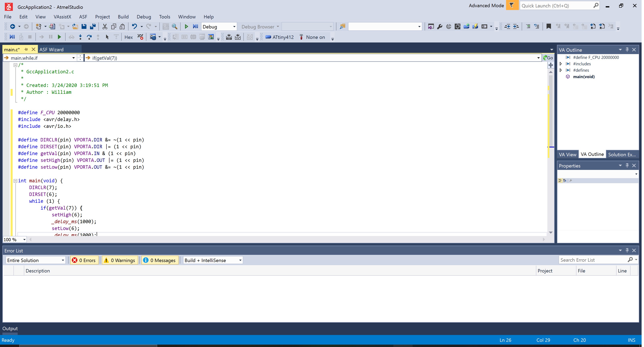Toggle auto hide pin on VA Outline panel
The height and width of the screenshot is (347, 644).
(627, 49)
